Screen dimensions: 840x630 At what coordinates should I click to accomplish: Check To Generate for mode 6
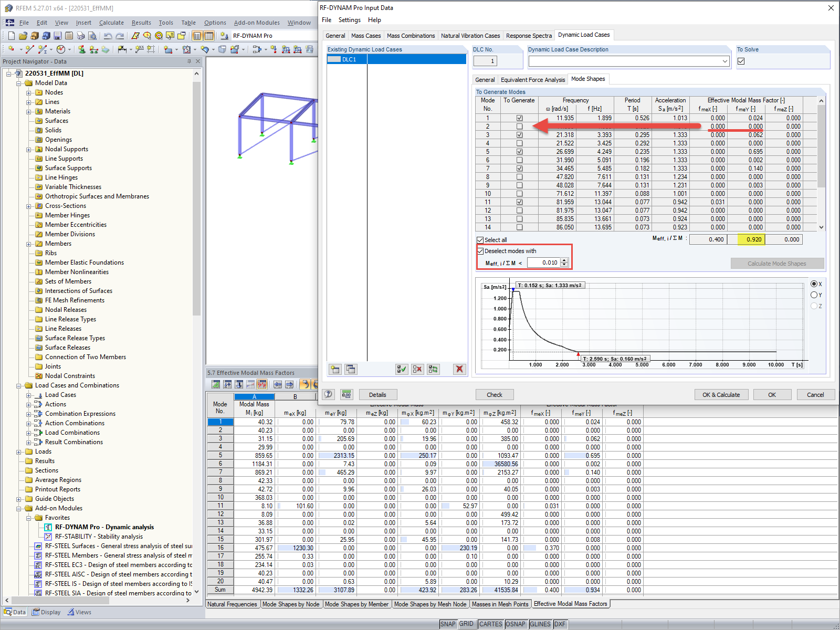[x=519, y=160]
